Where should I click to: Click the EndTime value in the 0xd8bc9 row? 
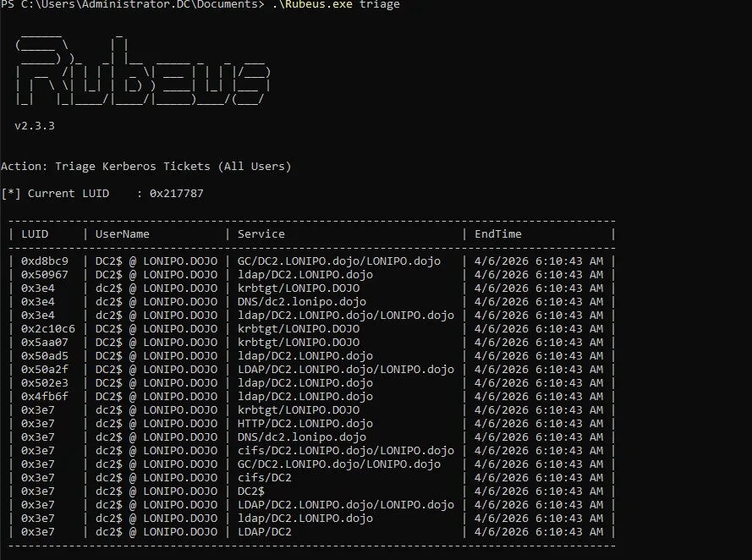(539, 261)
